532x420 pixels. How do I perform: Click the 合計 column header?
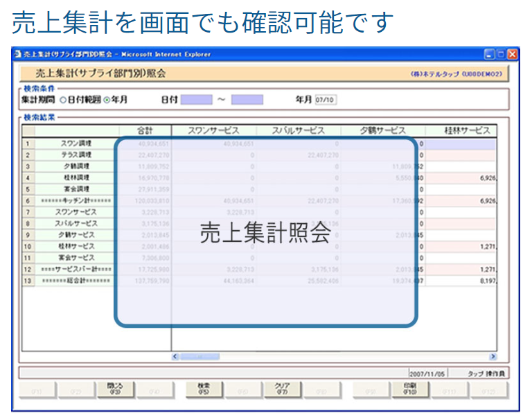click(145, 130)
